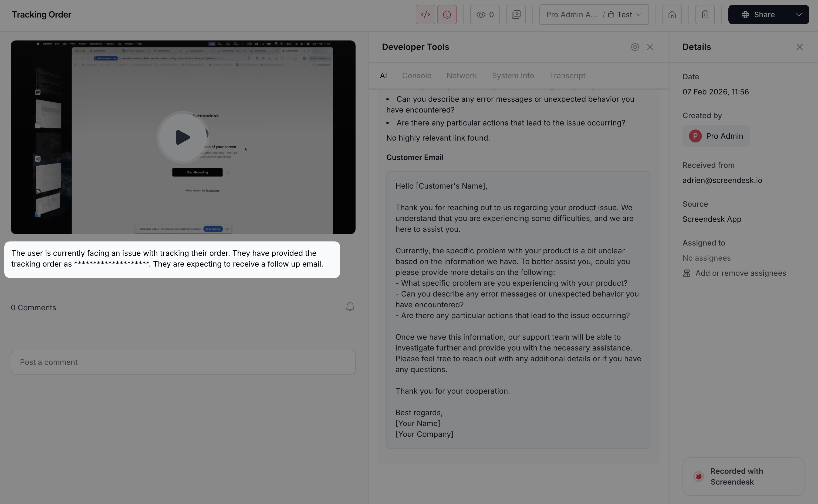Image resolution: width=818 pixels, height=504 pixels.
Task: Play the recorded video
Action: coord(183,137)
